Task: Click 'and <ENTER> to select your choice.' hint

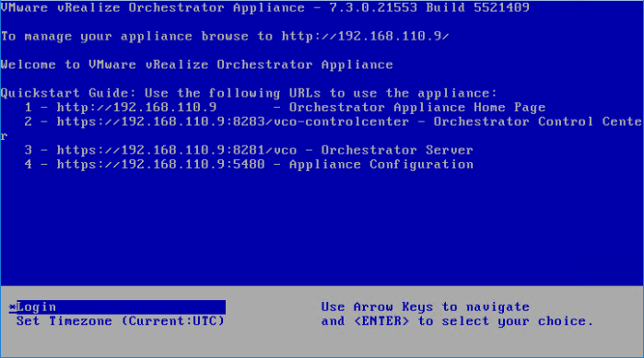Action: [x=458, y=321]
